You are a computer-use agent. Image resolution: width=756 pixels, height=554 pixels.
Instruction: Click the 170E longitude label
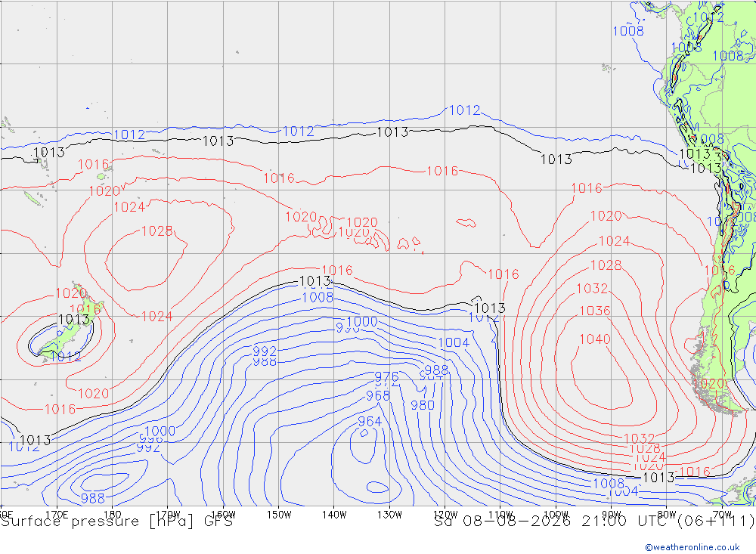pyautogui.click(x=57, y=515)
